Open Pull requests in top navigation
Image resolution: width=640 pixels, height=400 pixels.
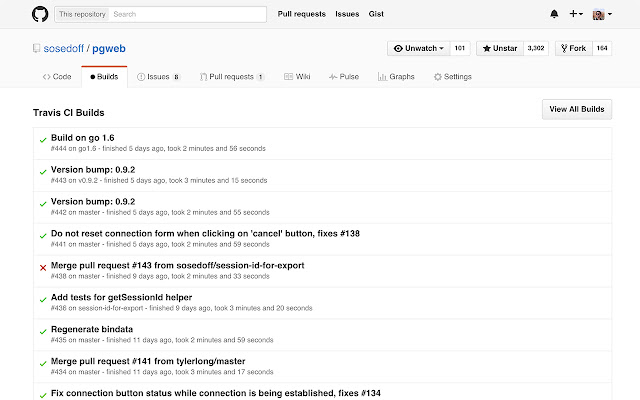[x=302, y=14]
